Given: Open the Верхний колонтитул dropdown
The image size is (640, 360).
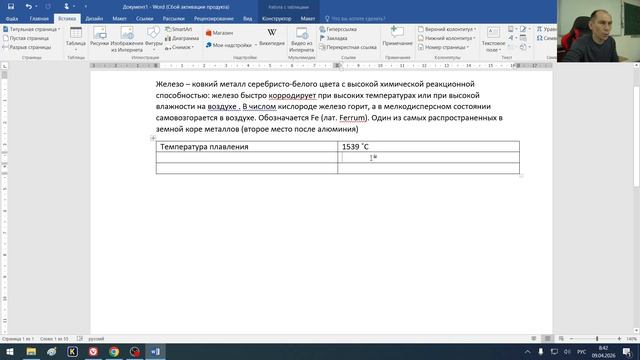Looking at the screenshot, I should pyautogui.click(x=447, y=29).
